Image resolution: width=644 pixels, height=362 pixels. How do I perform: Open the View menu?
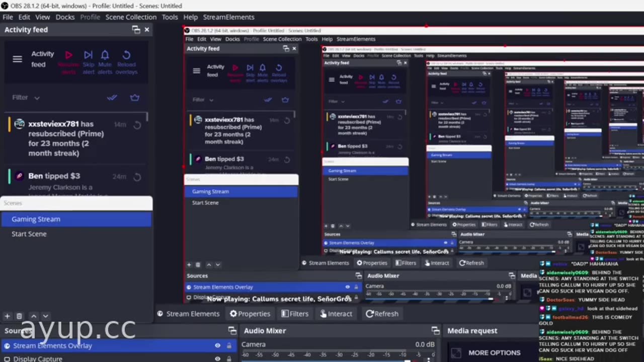click(42, 17)
